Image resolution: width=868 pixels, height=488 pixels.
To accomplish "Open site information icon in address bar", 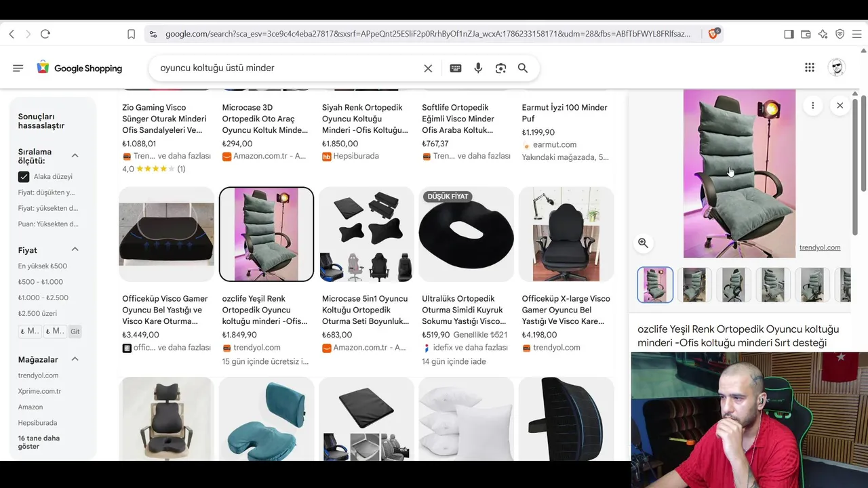I will (153, 34).
